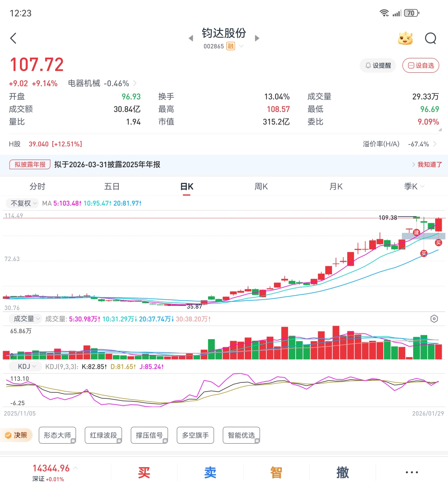Image resolution: width=448 pixels, height=488 pixels.
Task: Dismiss notice with 我知道了
Action: coord(430,164)
